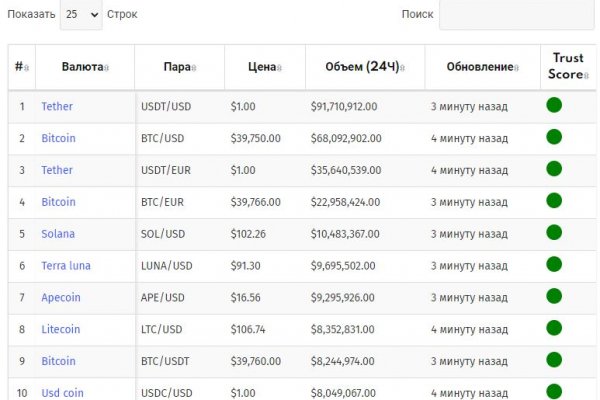
Task: Open the Bitcoin link in row 2
Action: coord(58,138)
